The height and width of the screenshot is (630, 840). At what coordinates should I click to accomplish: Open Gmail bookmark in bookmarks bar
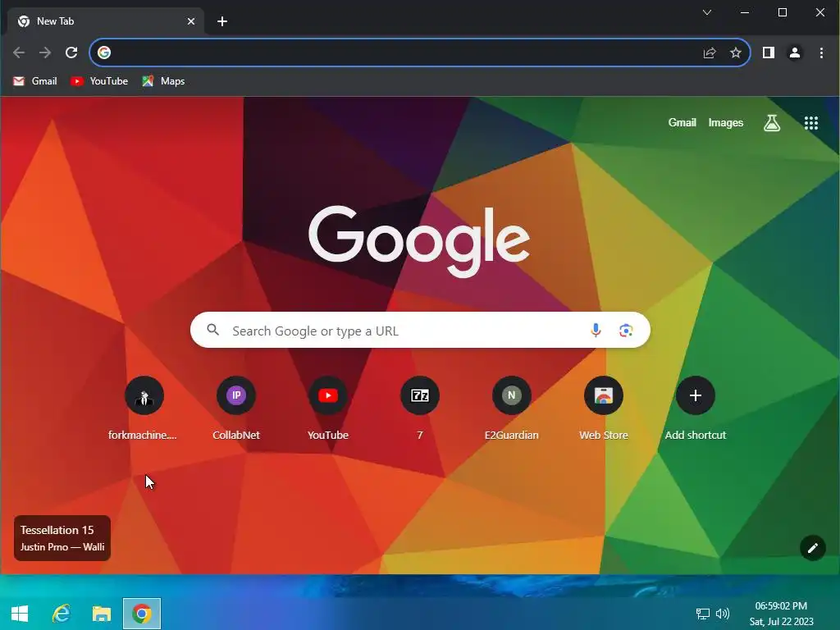tap(35, 81)
